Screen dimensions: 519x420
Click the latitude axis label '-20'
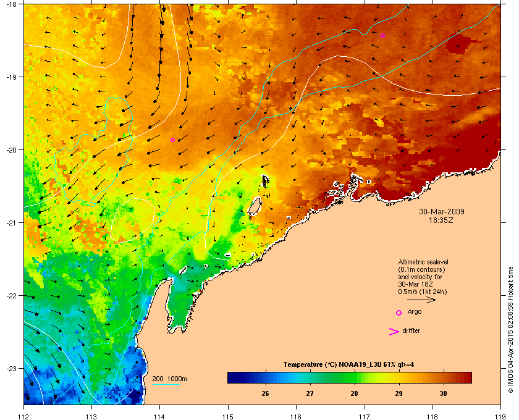tap(11, 149)
